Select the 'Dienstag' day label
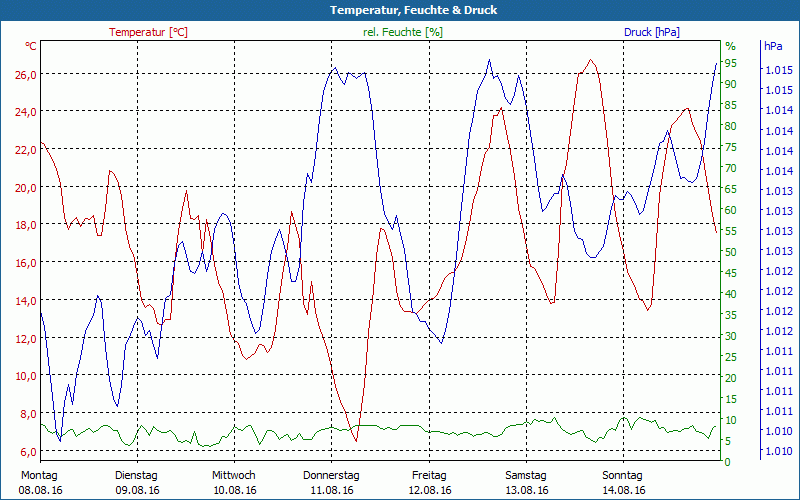Screen dimensions: 800x500 [137, 475]
